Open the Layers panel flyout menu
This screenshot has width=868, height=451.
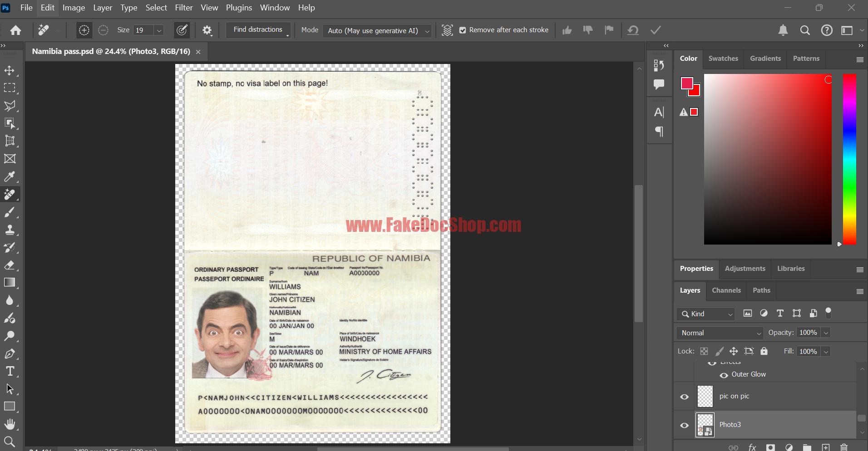[x=860, y=291]
